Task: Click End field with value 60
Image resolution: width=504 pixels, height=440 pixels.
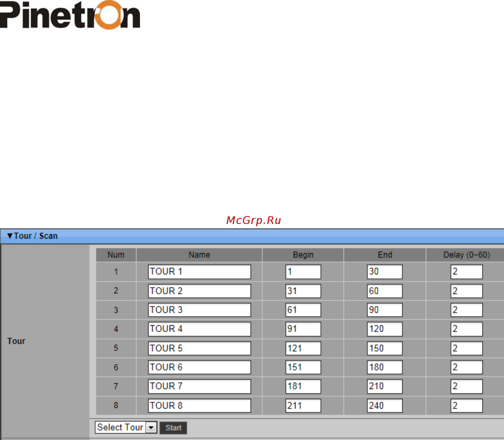Action: point(385,291)
